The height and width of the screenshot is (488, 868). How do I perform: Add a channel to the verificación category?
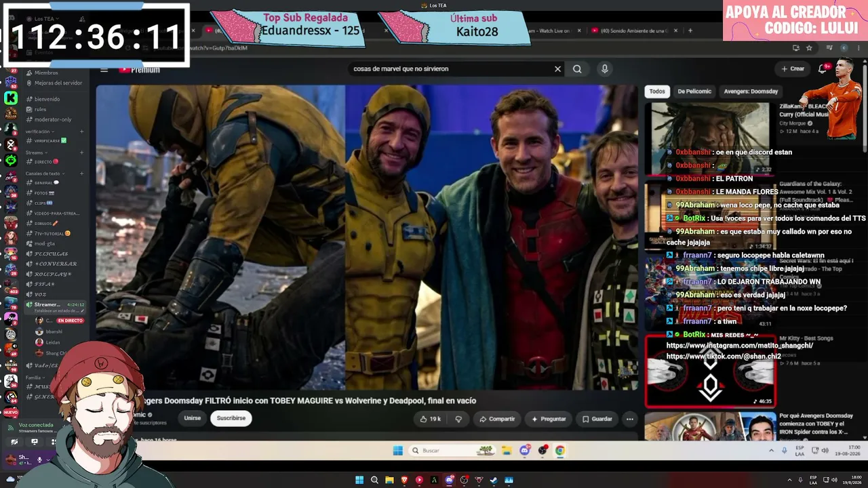tap(81, 131)
